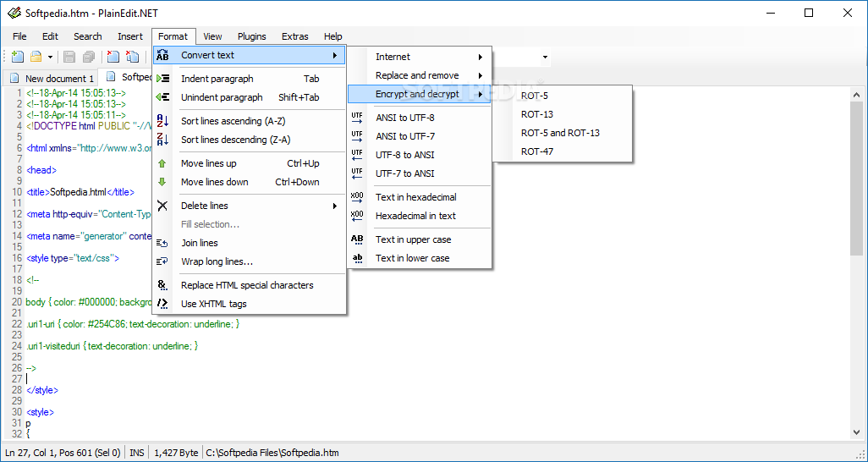Screen dimensions: 868x462
Task: Click the '1,427 Byte' status entry
Action: click(x=176, y=453)
